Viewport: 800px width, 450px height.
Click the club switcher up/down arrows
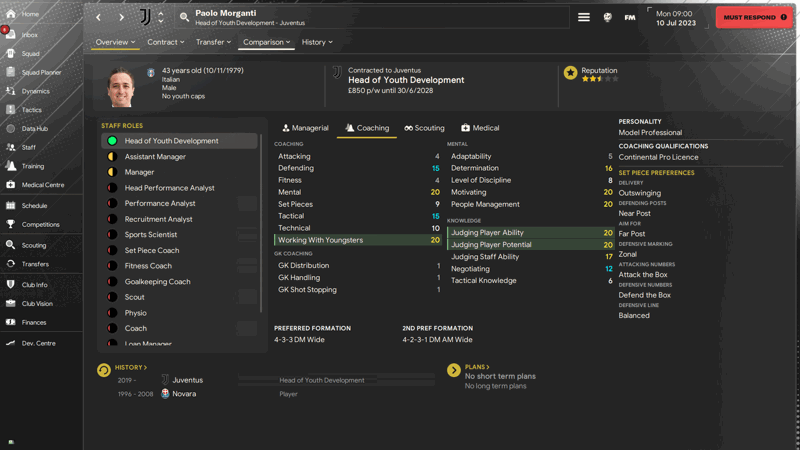click(161, 17)
